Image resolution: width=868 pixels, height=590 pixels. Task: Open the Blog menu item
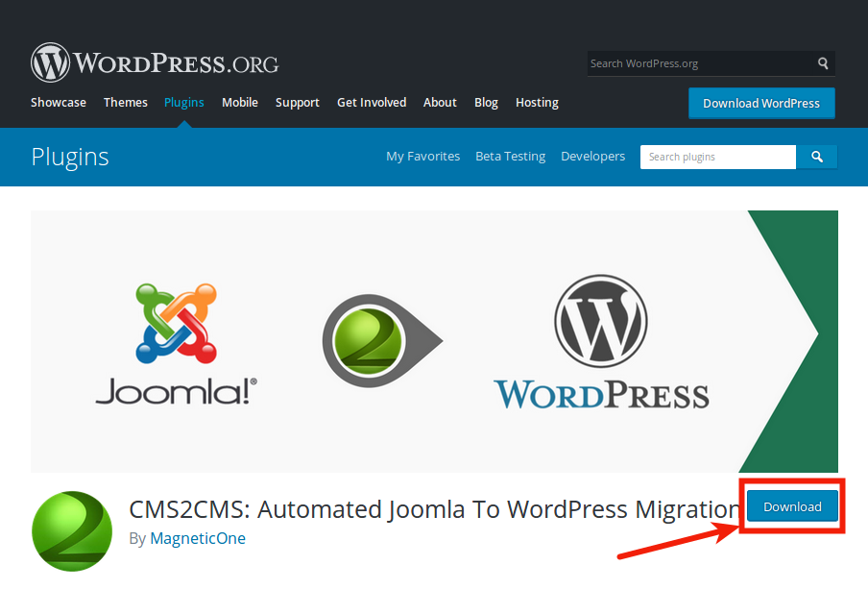click(486, 103)
